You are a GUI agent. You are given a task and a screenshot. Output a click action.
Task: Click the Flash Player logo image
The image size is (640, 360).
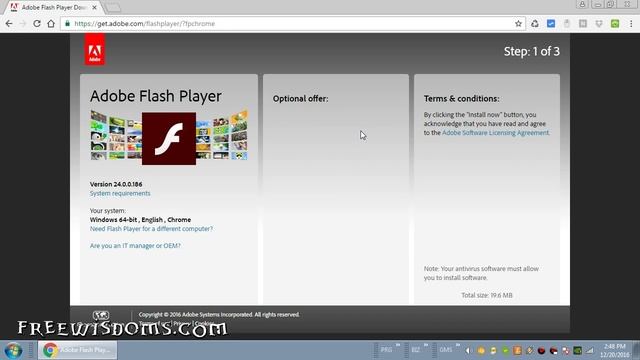[169, 138]
